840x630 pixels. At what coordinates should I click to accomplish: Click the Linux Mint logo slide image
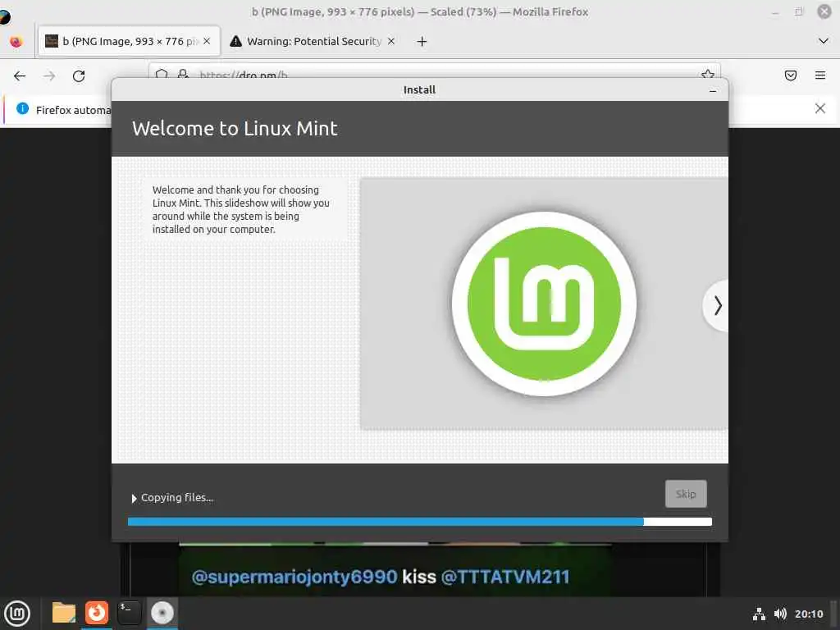tap(544, 304)
